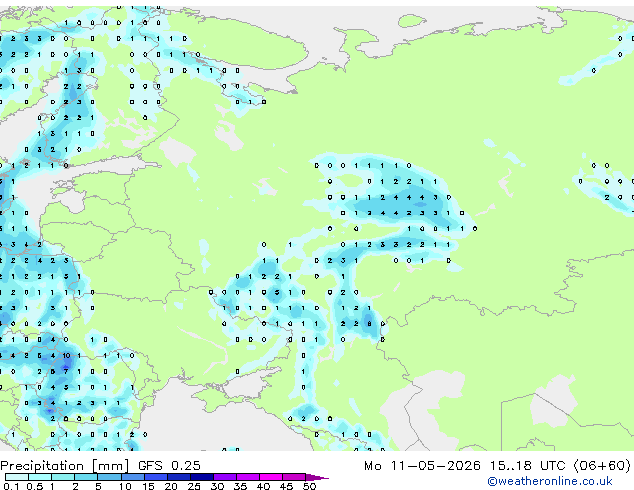Select the 25–30 mm navy legend swatch
Screen dimensions: 634x490
click(x=202, y=477)
